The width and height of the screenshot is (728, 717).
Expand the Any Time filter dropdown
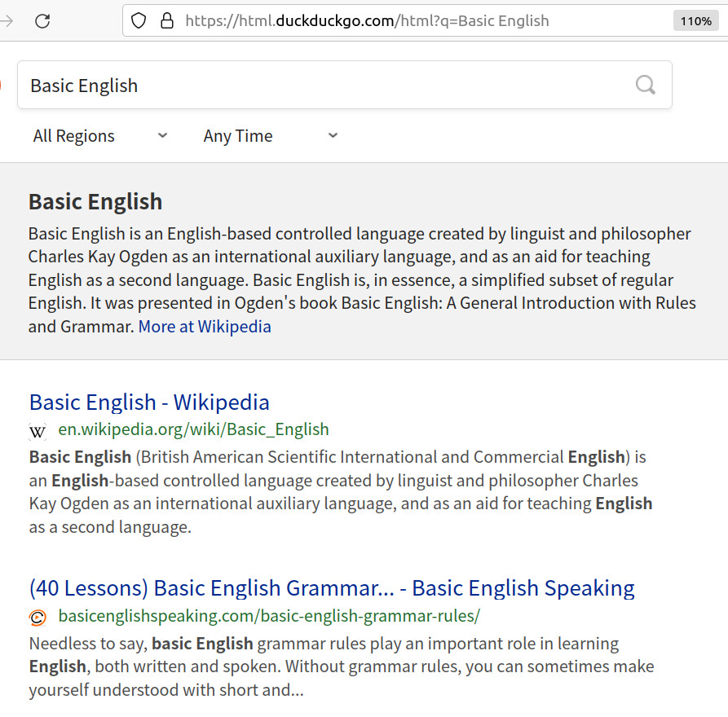click(x=270, y=136)
